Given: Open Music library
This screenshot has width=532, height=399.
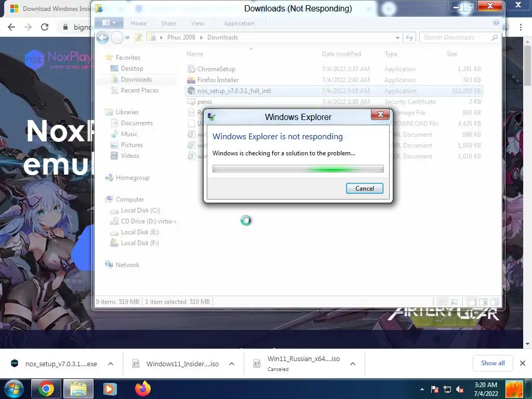Looking at the screenshot, I should click(129, 134).
